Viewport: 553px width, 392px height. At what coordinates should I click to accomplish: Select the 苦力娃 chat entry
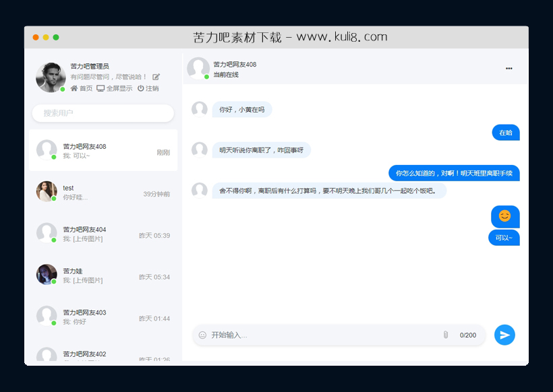click(103, 276)
